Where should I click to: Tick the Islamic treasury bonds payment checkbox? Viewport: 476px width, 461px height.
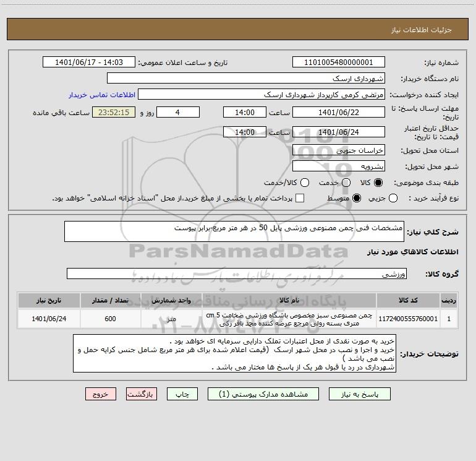pos(300,198)
